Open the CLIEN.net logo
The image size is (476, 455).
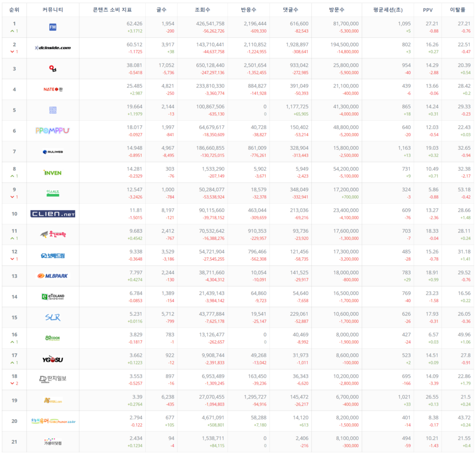point(53,214)
